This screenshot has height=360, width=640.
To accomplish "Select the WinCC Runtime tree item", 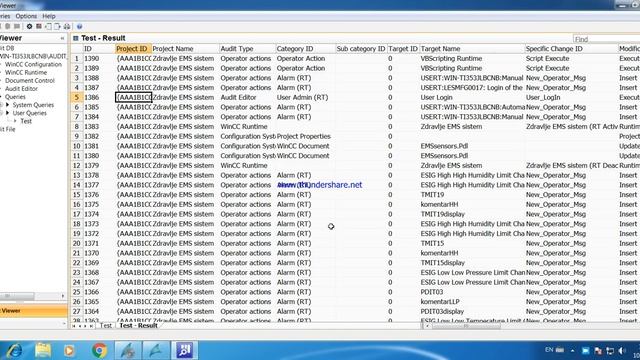I will [26, 73].
